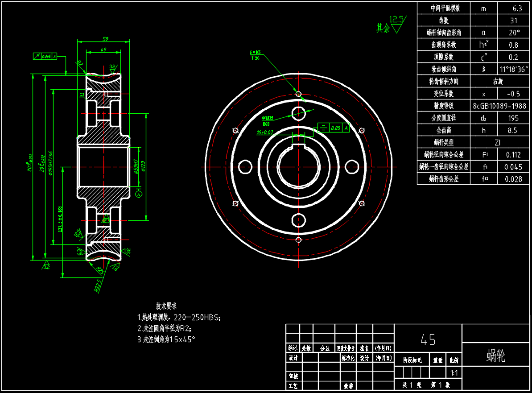Screen dimensions: 532x393
Task: Select the 6×M6 T20 hole callout
Action: tap(255, 55)
